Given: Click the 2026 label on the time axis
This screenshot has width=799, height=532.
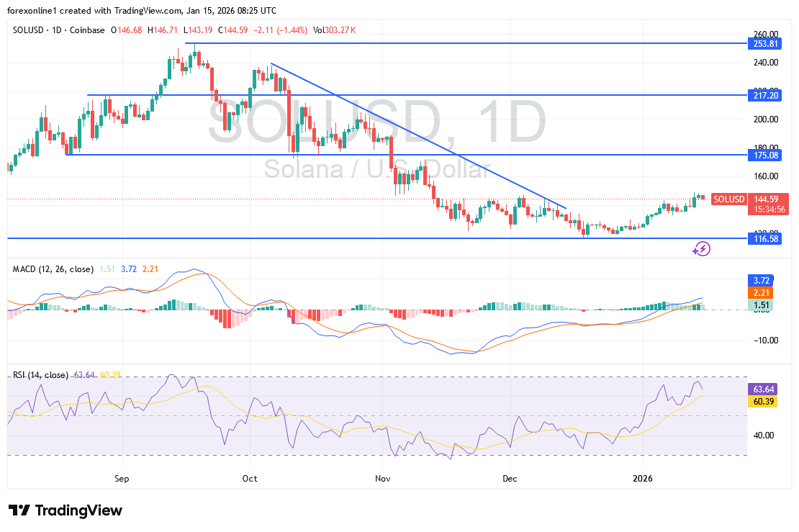Looking at the screenshot, I should 643,478.
